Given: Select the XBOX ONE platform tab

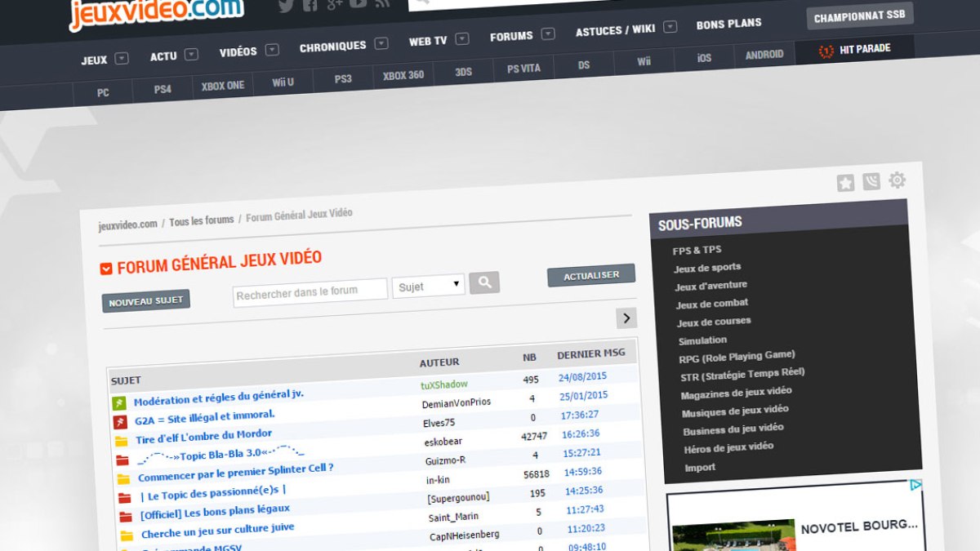Looking at the screenshot, I should point(223,86).
